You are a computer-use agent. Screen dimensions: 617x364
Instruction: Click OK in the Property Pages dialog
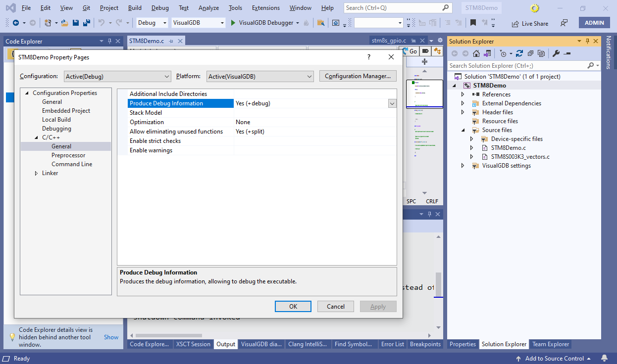(x=293, y=307)
